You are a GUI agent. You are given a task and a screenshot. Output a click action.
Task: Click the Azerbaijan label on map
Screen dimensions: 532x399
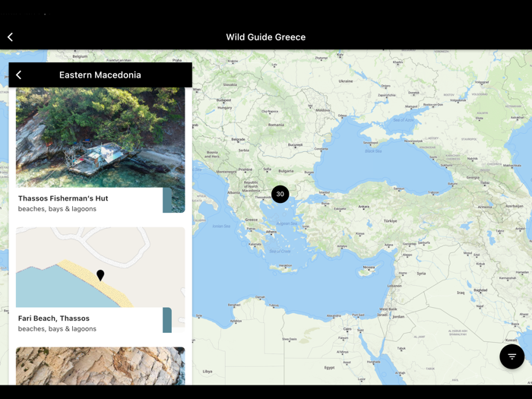tap(514, 206)
